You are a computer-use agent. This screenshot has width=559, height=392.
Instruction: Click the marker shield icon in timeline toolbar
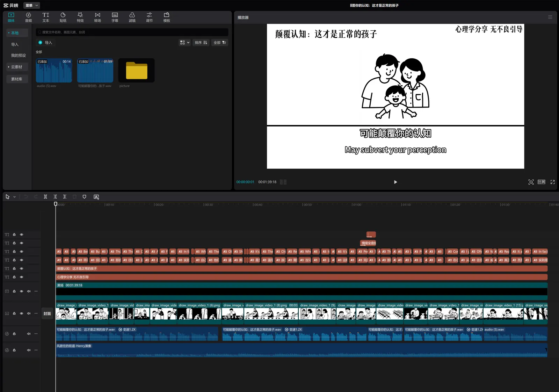[84, 197]
